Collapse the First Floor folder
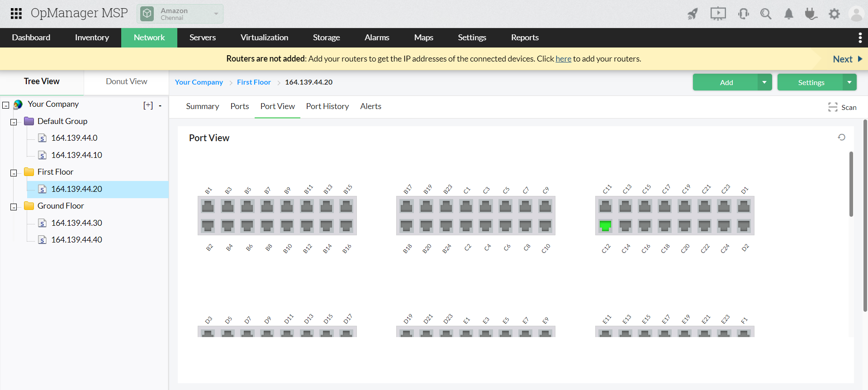 pyautogui.click(x=14, y=173)
